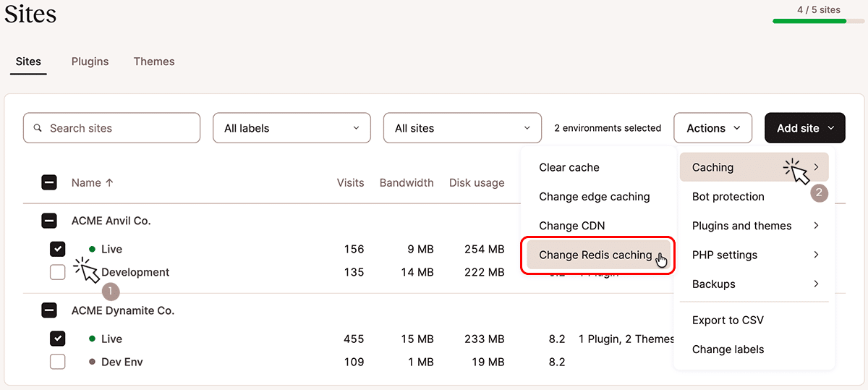Click the '4 / 5 sites' label
Viewport: 868px width, 390px height.
pyautogui.click(x=819, y=9)
